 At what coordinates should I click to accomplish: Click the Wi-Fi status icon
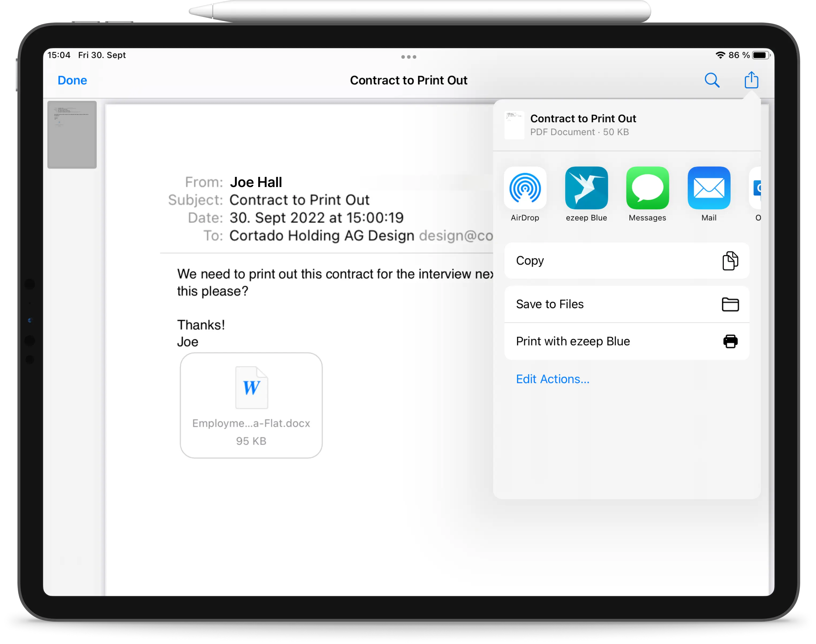click(x=720, y=55)
